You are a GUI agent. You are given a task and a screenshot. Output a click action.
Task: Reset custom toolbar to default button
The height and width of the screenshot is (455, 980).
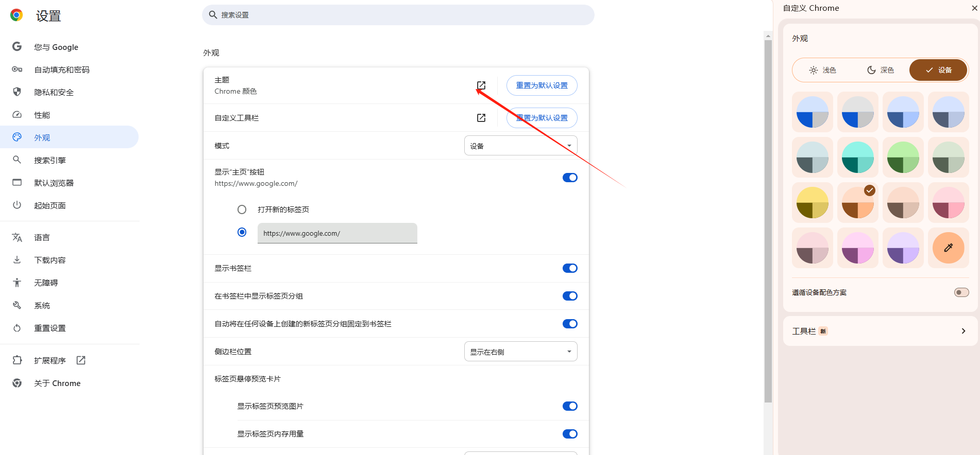pos(542,118)
